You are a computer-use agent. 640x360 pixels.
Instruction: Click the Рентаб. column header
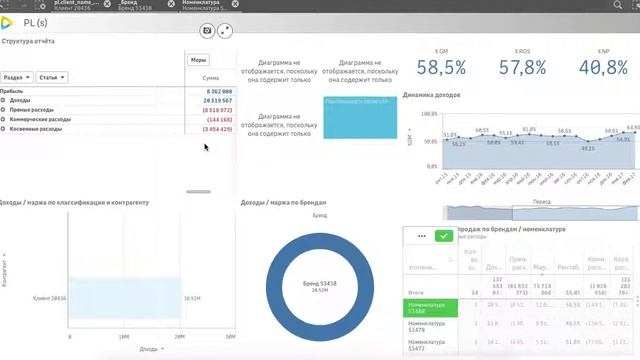tap(568, 267)
